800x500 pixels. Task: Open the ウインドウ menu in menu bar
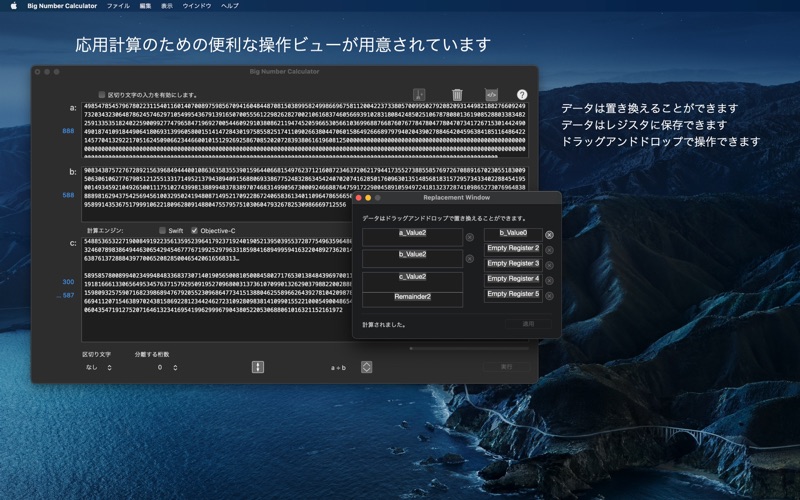pyautogui.click(x=196, y=6)
